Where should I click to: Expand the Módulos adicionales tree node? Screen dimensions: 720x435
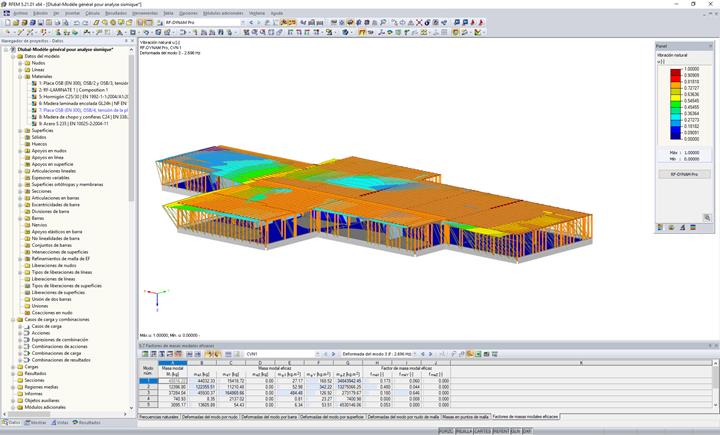pyautogui.click(x=13, y=407)
